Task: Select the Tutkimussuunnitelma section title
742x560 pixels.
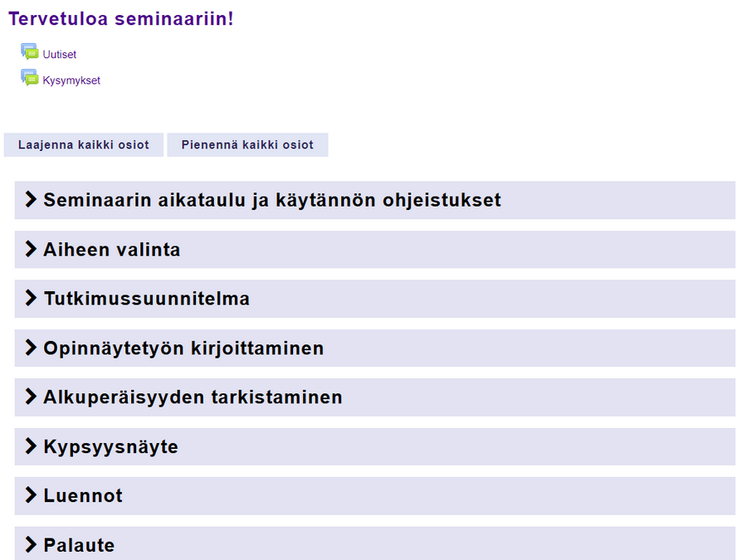Action: pos(146,299)
